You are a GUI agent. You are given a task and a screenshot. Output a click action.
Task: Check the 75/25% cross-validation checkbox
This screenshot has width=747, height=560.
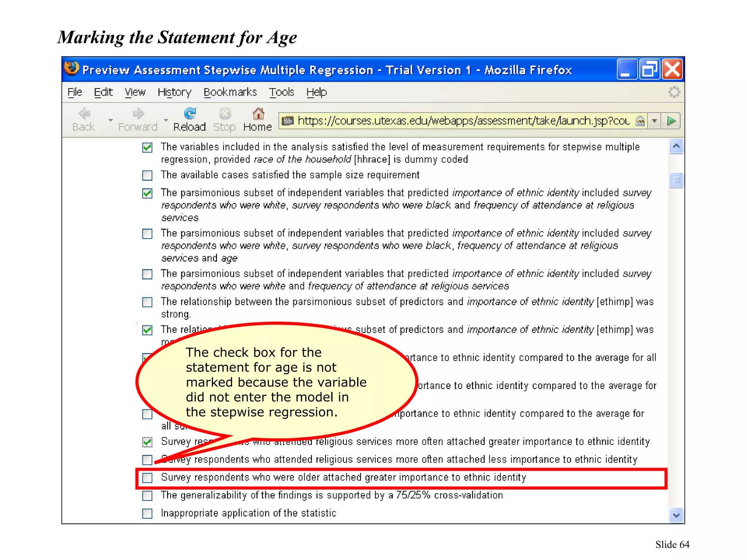147,496
